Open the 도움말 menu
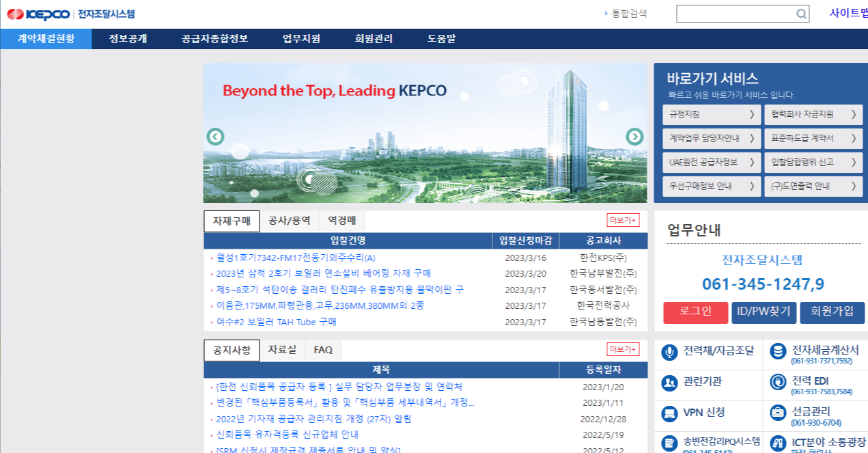Image resolution: width=868 pixels, height=453 pixels. [x=441, y=39]
